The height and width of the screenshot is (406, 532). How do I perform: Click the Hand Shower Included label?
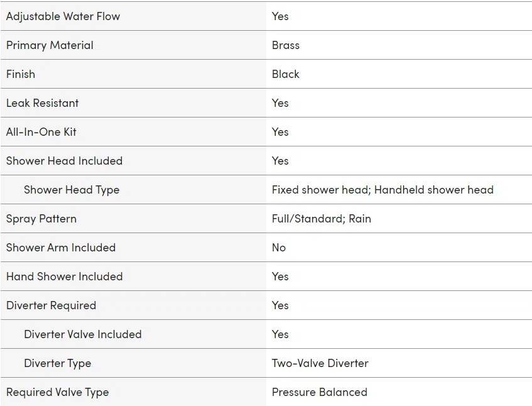(65, 277)
